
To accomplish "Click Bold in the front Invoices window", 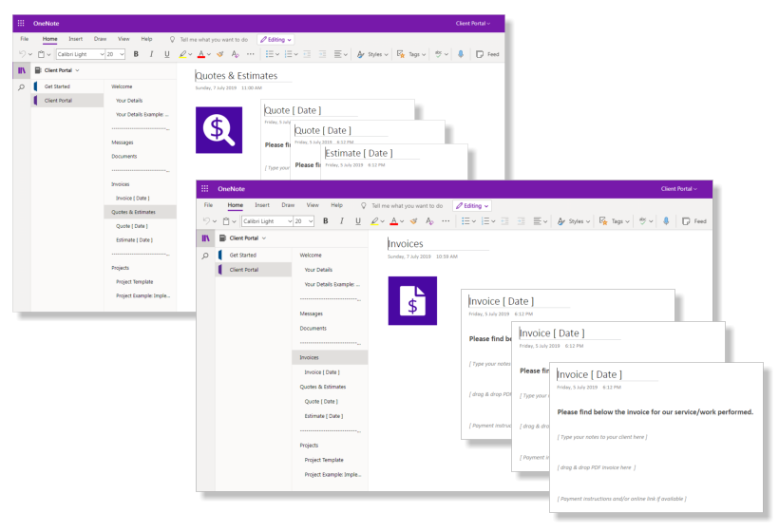I will (x=326, y=221).
